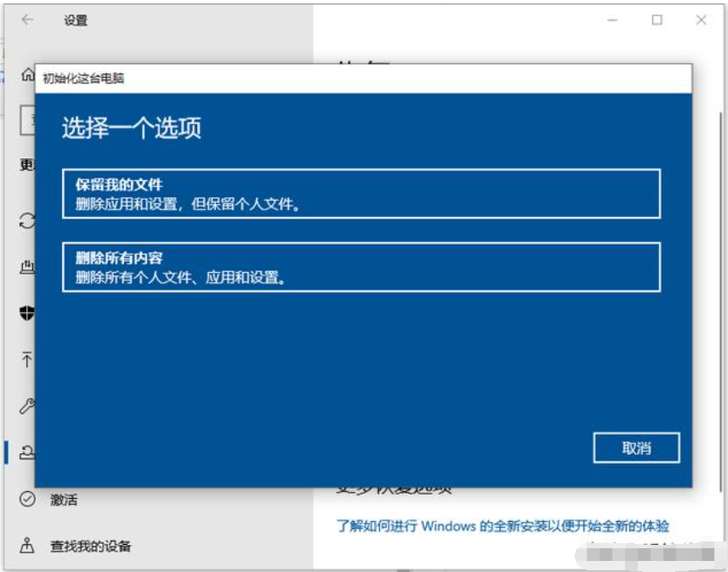
Task: Cancel the reset dialog with 取消
Action: click(x=637, y=448)
